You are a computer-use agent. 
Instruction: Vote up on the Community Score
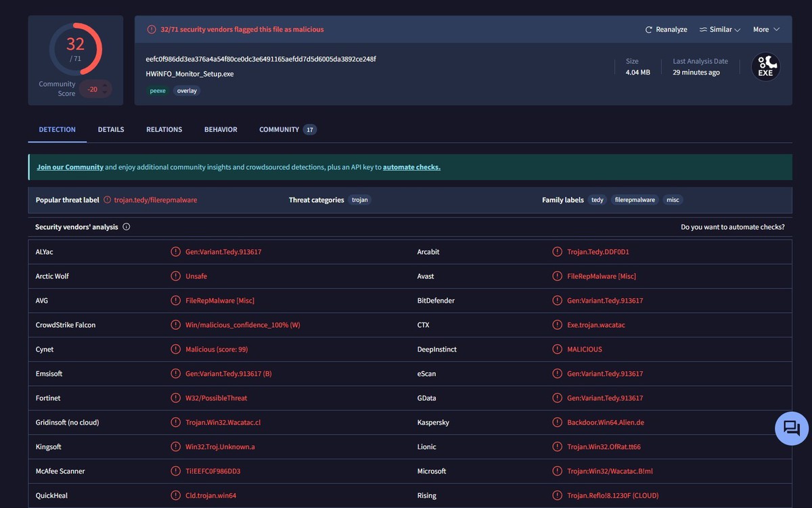(105, 85)
